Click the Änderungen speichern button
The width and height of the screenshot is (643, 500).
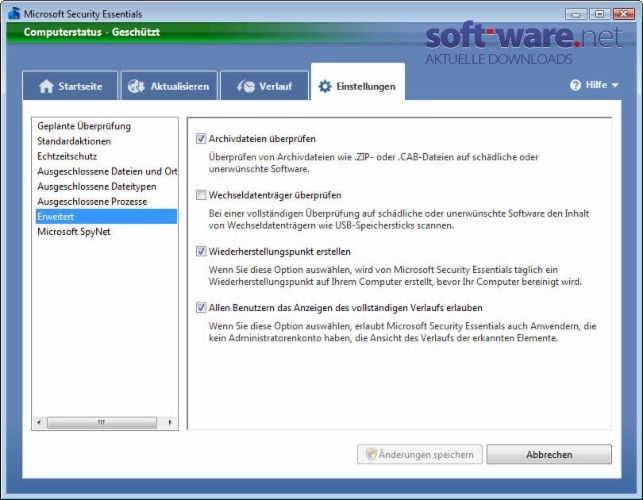420,454
